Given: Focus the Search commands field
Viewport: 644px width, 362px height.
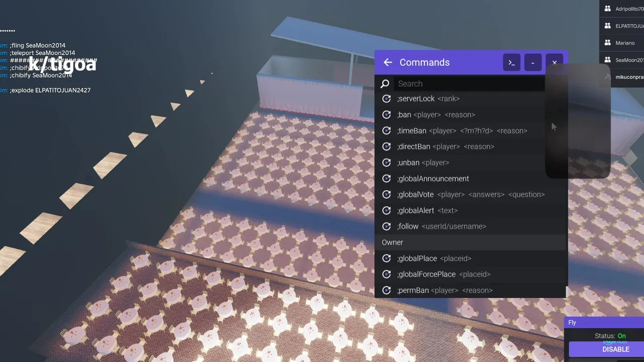Looking at the screenshot, I should (470, 84).
